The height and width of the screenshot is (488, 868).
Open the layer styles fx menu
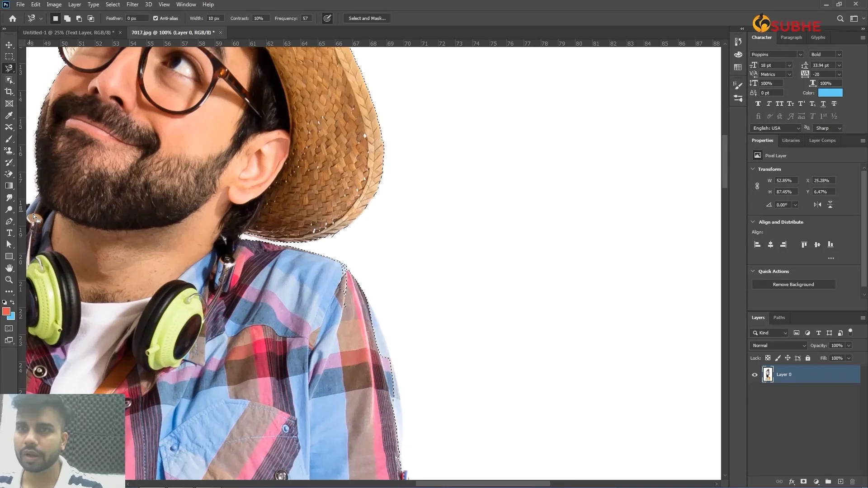(792, 482)
